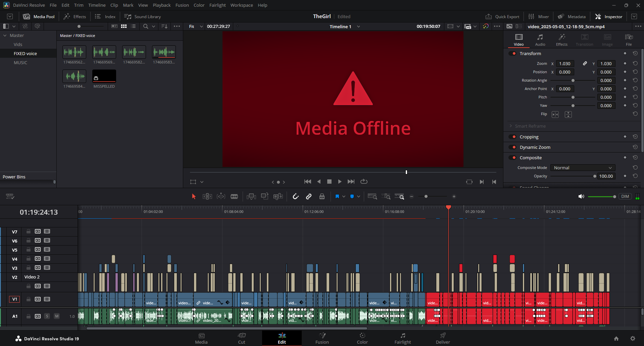Select the Blade Edit Mode tool
This screenshot has height=346, width=644.
[234, 197]
